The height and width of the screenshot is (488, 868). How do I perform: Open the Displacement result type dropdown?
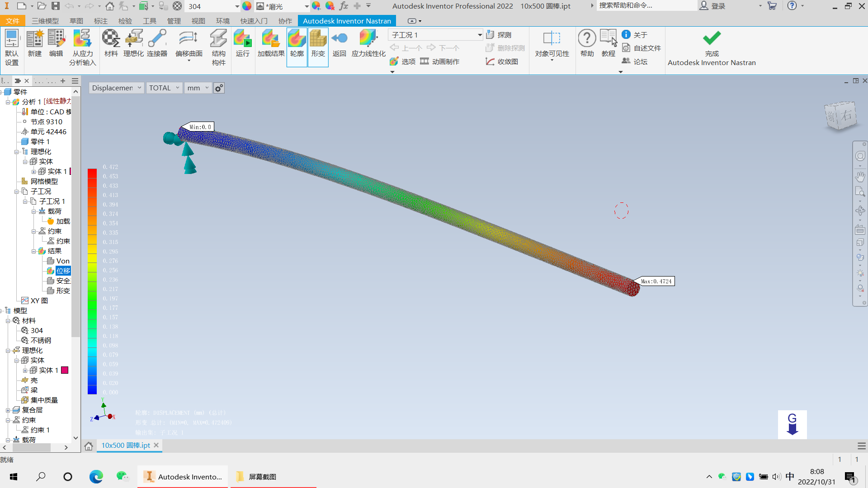click(117, 88)
